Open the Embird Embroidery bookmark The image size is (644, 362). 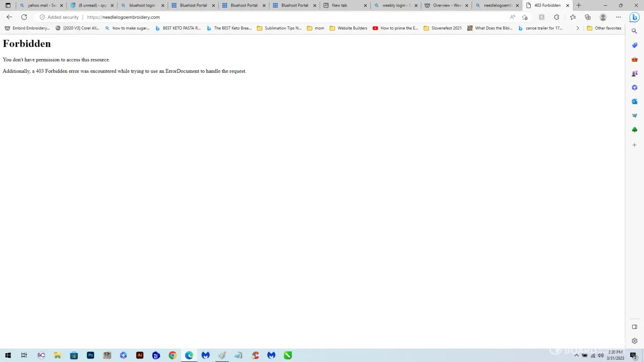pos(28,28)
